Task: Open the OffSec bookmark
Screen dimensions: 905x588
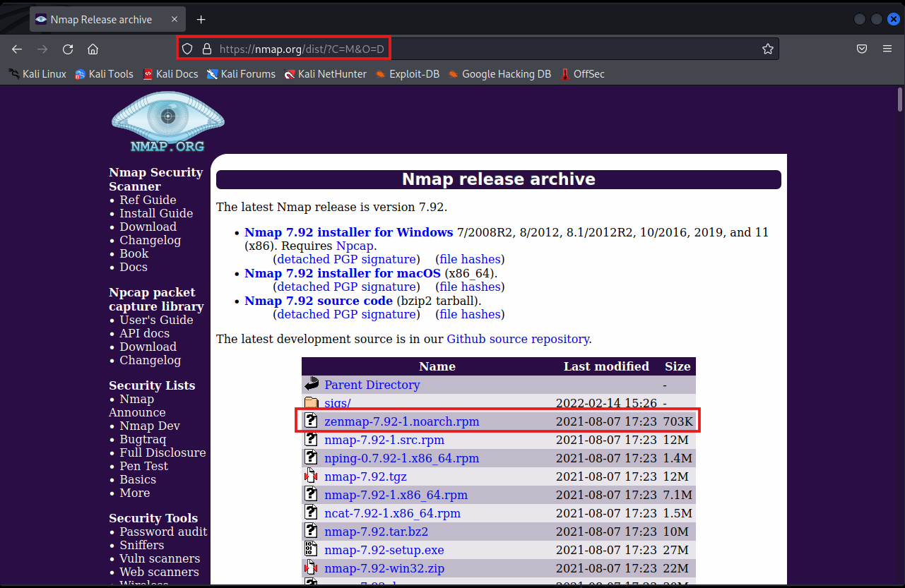Action: pos(583,73)
